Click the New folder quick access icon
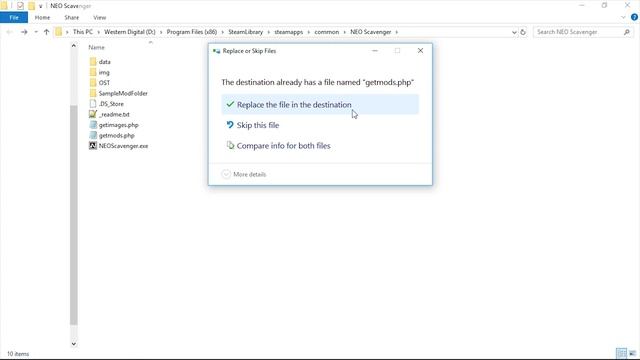This screenshot has width=640, height=360. pos(31,6)
